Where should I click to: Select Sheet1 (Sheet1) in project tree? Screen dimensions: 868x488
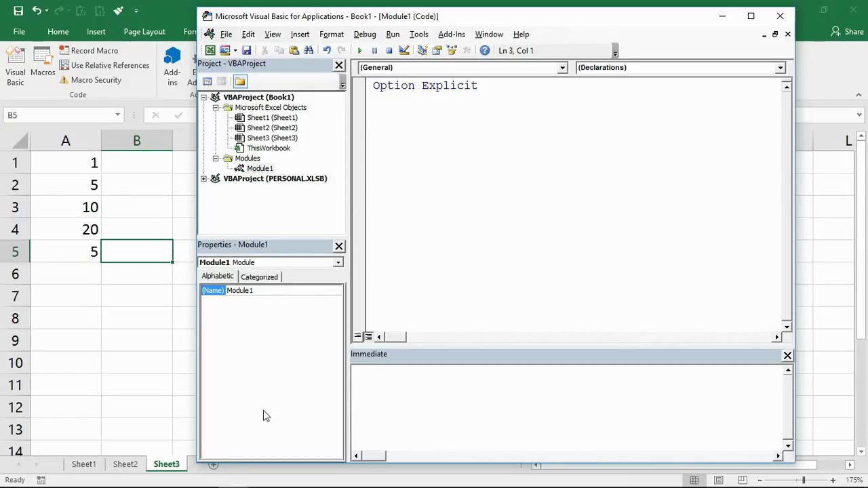click(272, 118)
